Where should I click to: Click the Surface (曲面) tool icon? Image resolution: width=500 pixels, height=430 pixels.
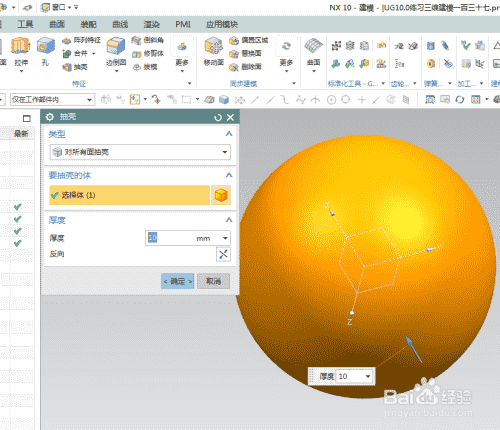[313, 46]
